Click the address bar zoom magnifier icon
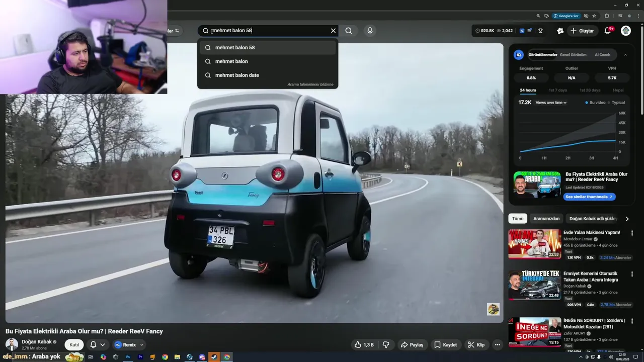The height and width of the screenshot is (362, 644). [538, 16]
